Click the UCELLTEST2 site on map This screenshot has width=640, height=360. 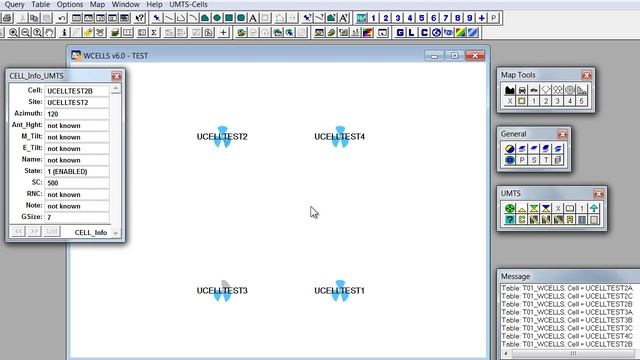tap(222, 137)
